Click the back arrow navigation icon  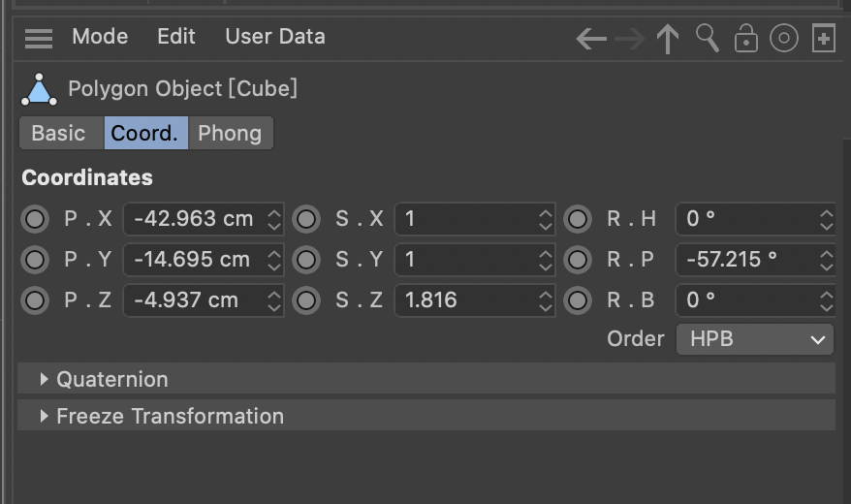[x=591, y=39]
